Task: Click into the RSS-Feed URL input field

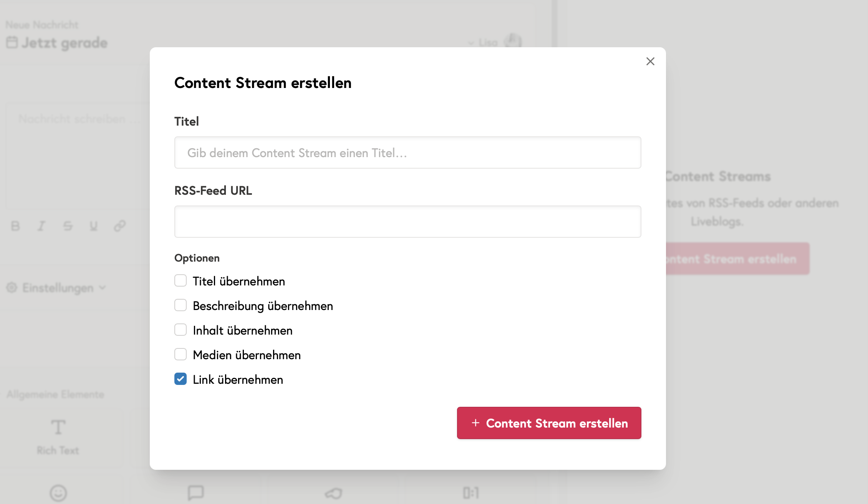Action: 407,222
